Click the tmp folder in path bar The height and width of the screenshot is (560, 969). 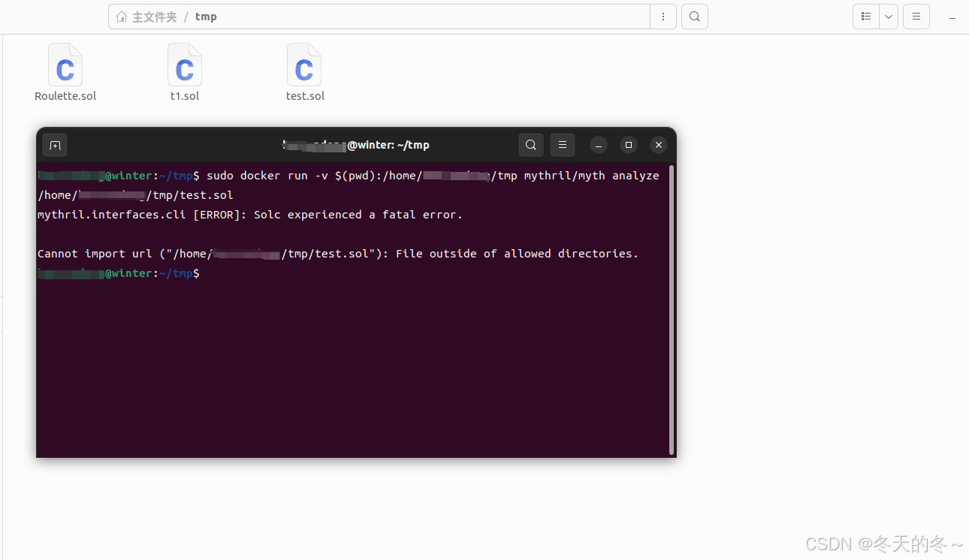(x=206, y=17)
